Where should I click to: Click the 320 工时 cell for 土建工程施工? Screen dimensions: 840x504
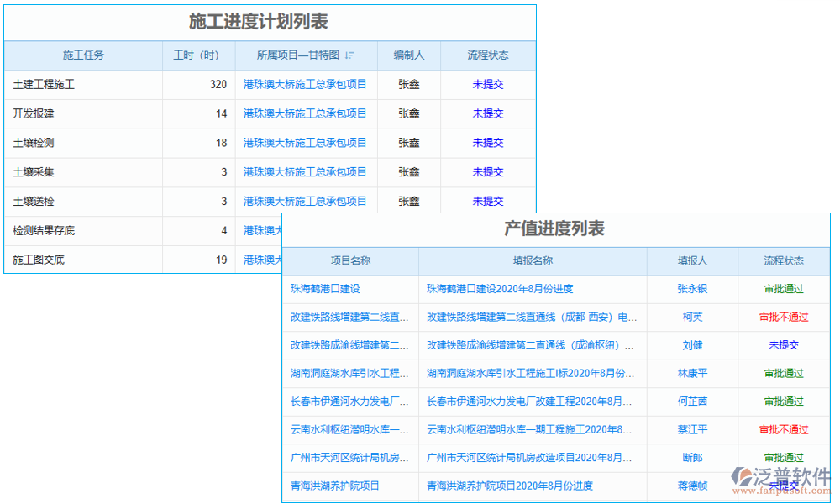[x=218, y=84]
